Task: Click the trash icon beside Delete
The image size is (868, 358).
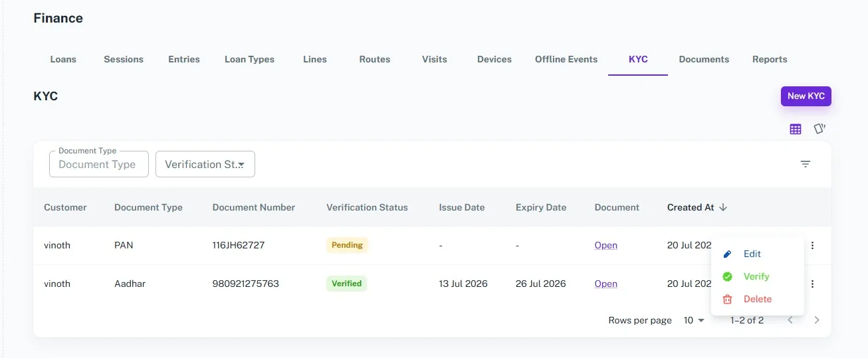Action: pyautogui.click(x=727, y=299)
